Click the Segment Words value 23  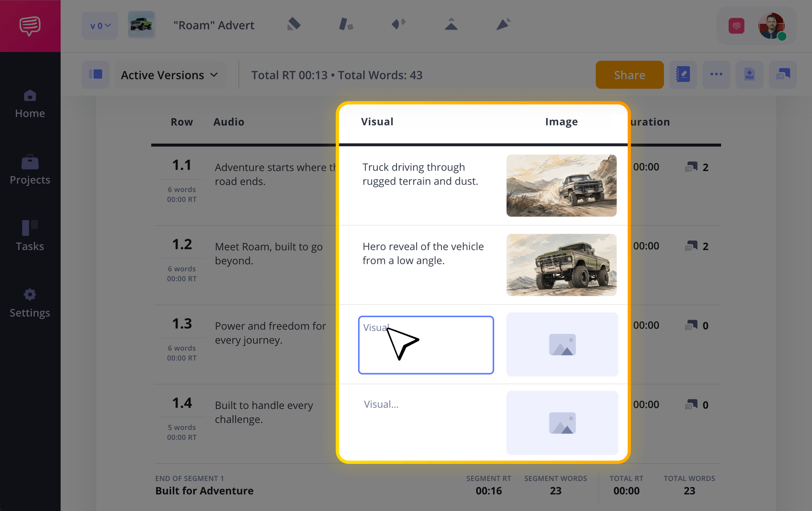556,491
